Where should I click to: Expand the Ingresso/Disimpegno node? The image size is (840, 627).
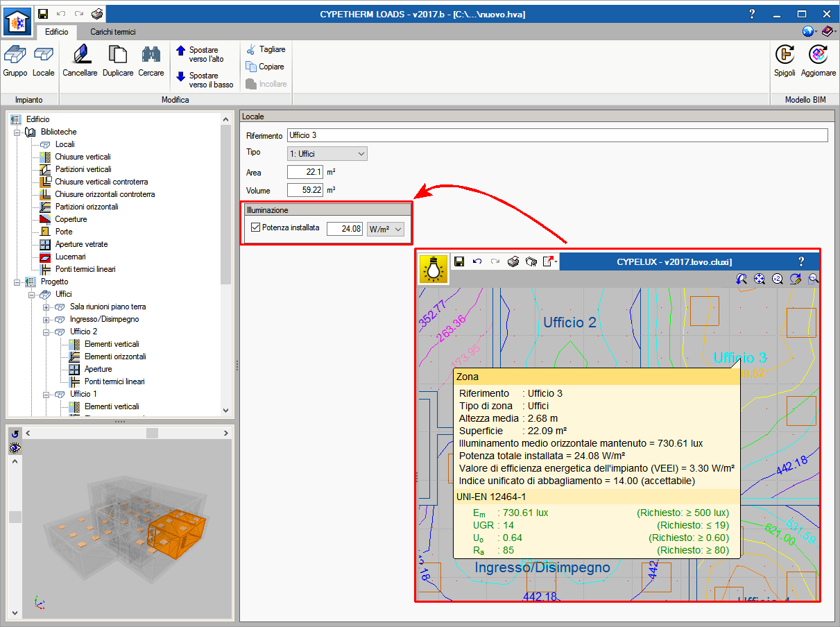coord(46,319)
